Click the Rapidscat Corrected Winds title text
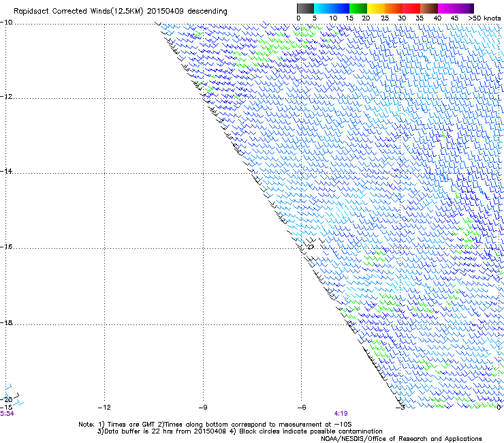This screenshot has height=443, width=504. (x=121, y=12)
